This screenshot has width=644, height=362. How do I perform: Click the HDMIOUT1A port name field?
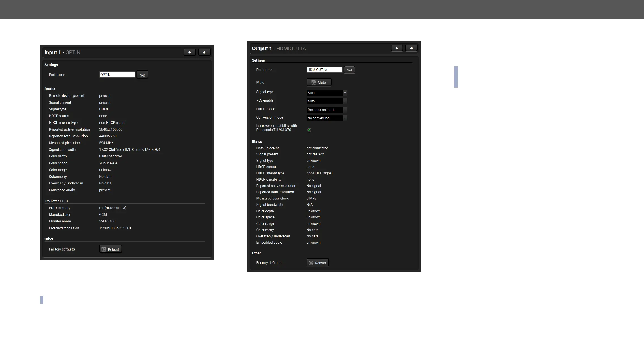click(x=324, y=70)
